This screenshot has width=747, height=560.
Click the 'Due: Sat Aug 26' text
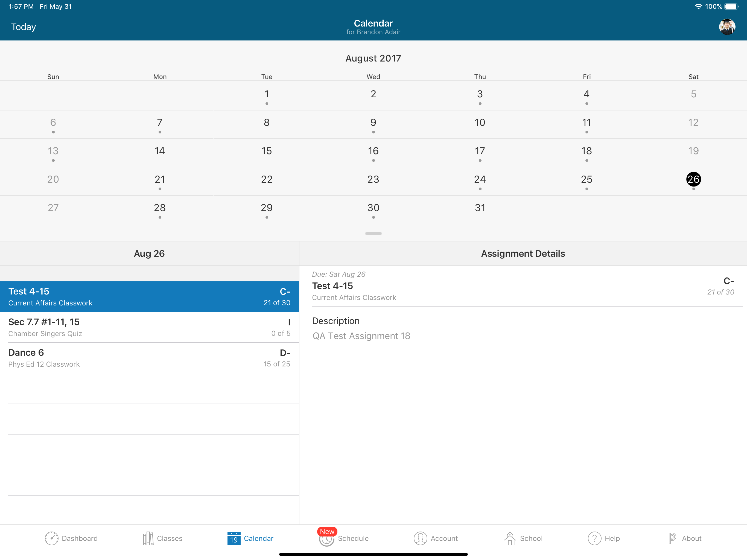click(x=339, y=274)
